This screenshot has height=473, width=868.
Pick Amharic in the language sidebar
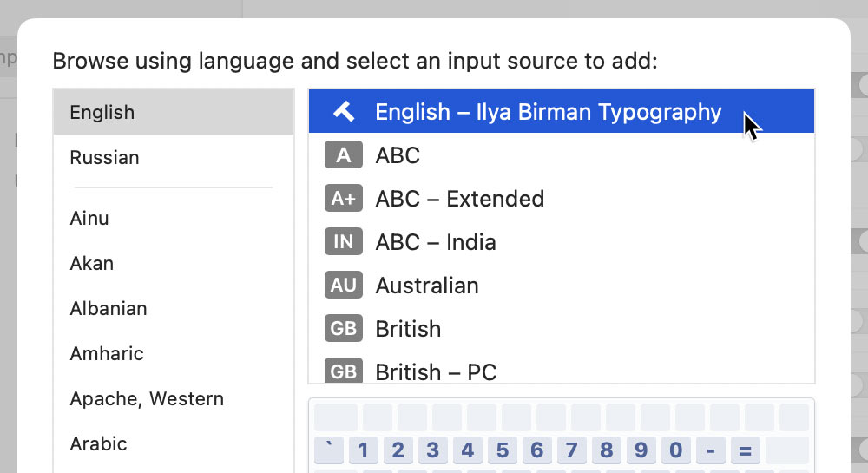click(x=107, y=353)
